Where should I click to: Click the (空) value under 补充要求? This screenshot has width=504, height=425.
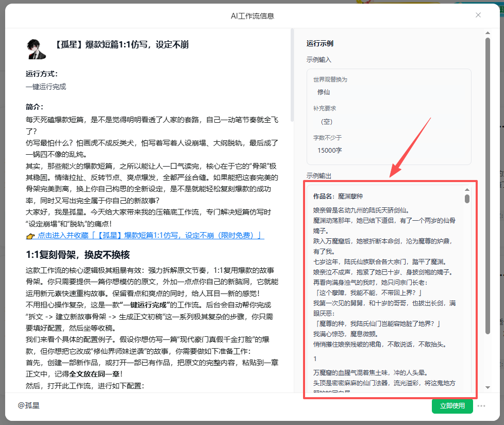pos(327,121)
